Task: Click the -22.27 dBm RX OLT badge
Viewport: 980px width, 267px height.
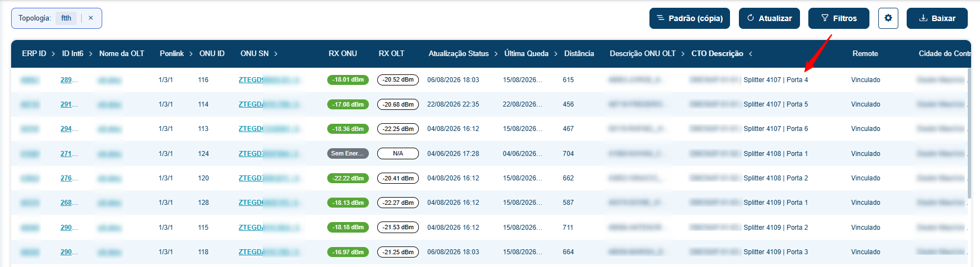Action: (x=398, y=203)
